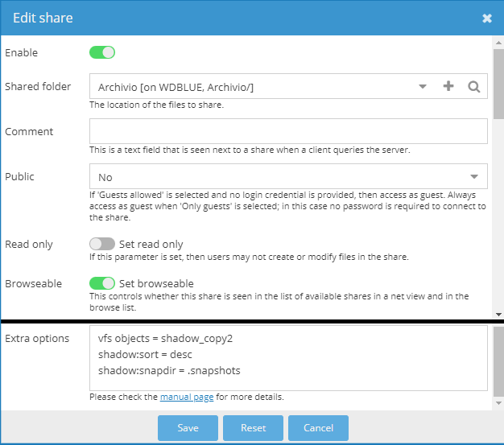Close the Edit share dialog
Screen dimensions: 504x445
tap(487, 19)
